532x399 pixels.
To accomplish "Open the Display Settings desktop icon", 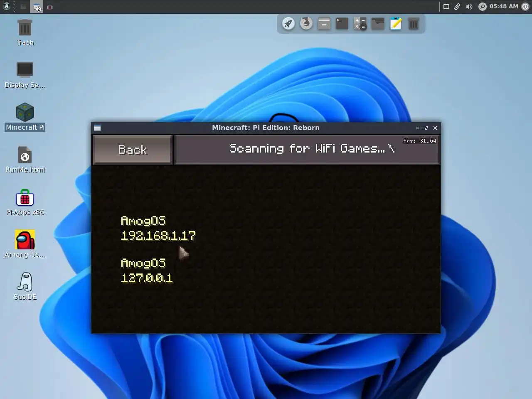I will pyautogui.click(x=25, y=75).
